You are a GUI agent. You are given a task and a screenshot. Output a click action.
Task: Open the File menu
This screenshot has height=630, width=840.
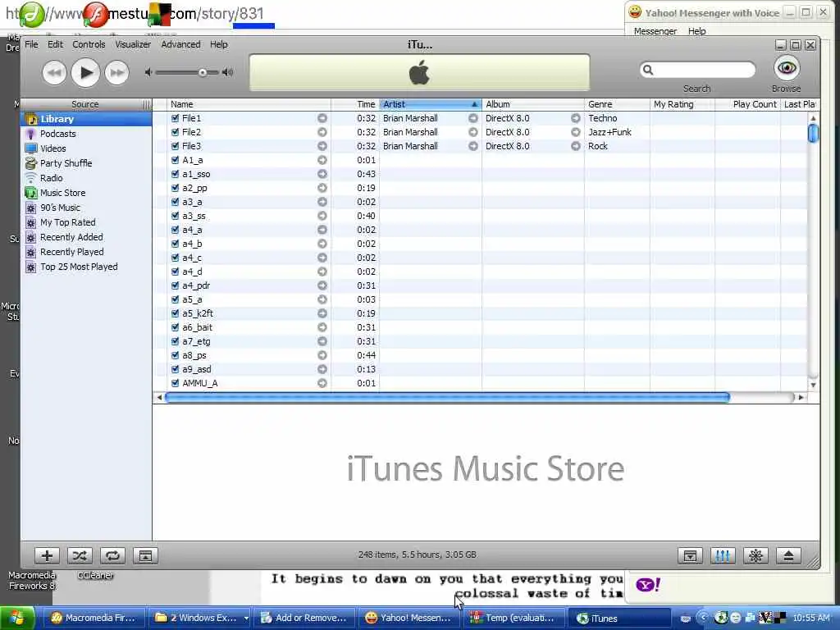32,44
